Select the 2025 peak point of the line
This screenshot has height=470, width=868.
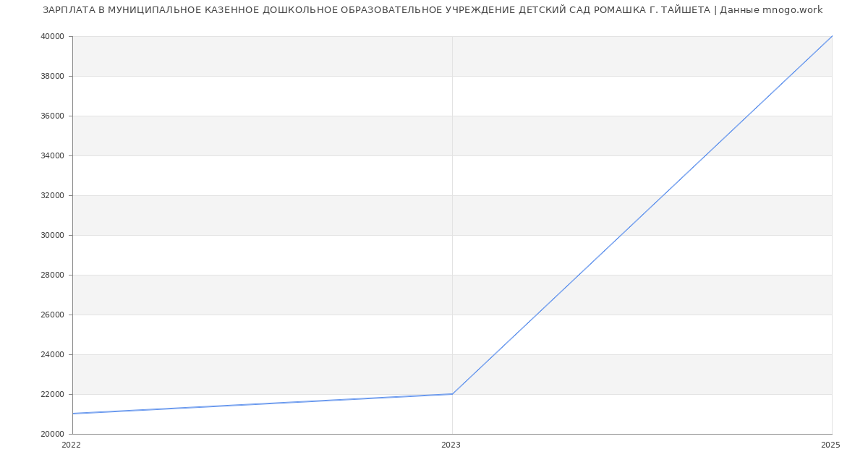tap(832, 36)
